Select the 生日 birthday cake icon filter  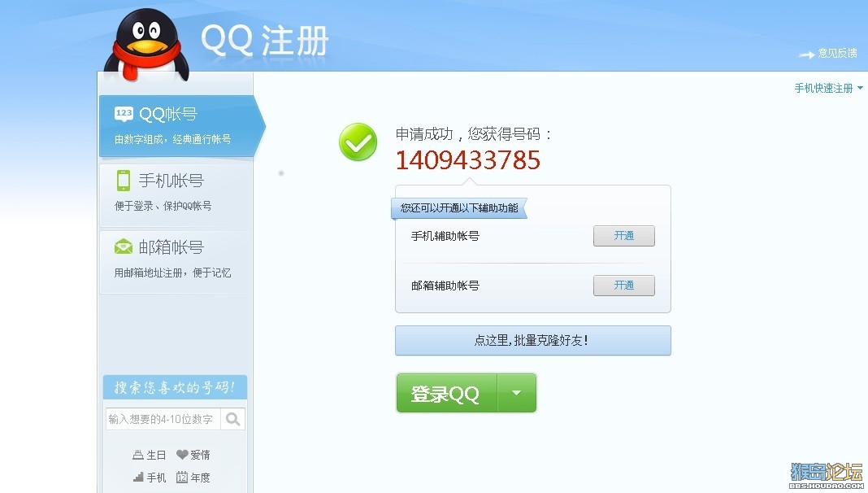point(138,455)
